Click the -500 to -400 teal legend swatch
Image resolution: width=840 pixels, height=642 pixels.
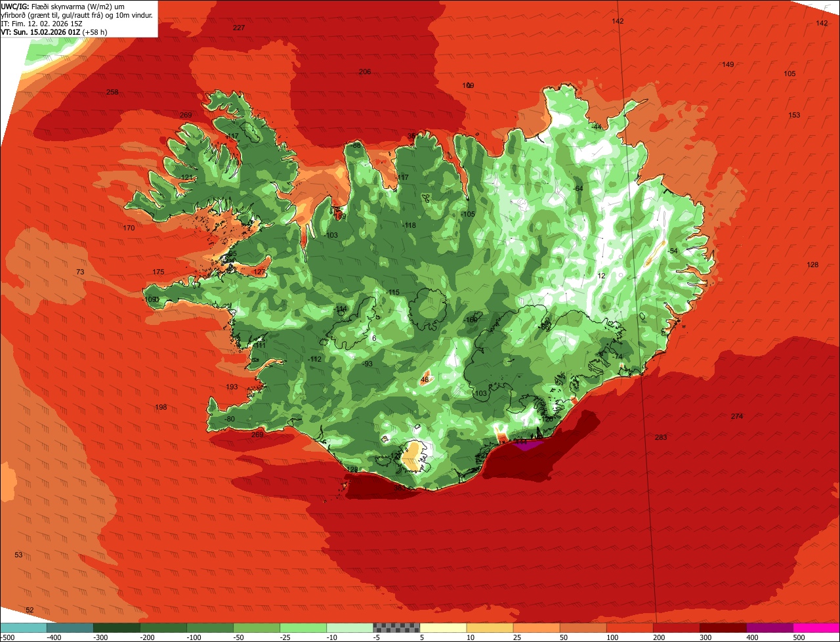(x=24, y=628)
